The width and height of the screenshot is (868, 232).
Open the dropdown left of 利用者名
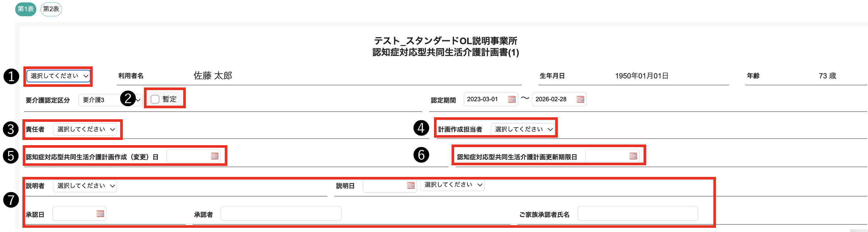58,76
